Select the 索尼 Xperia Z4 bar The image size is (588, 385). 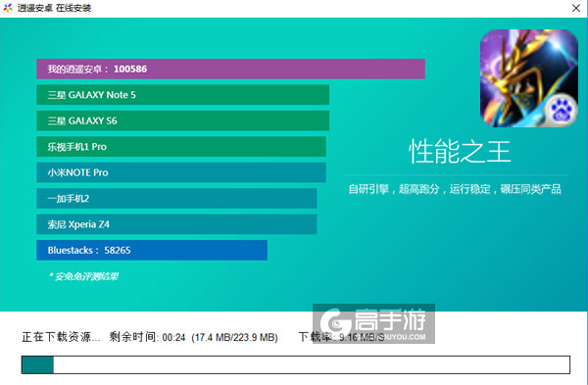pos(176,224)
